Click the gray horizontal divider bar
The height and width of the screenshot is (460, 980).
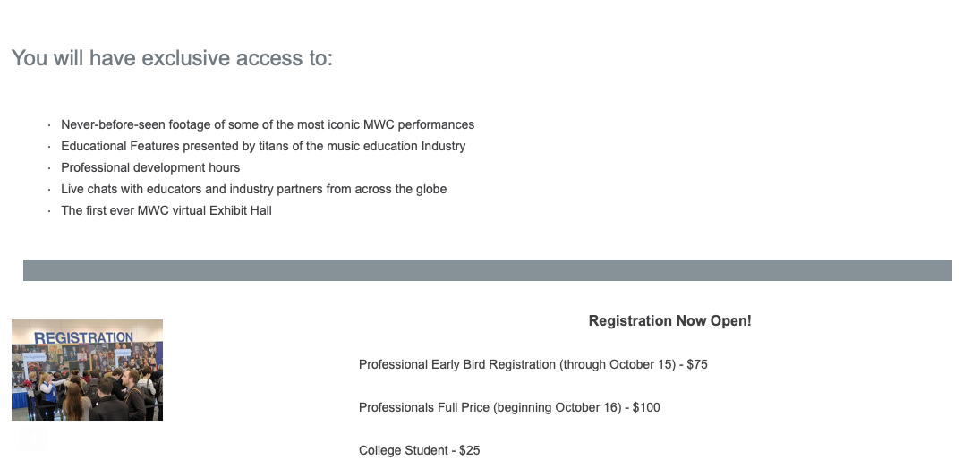coord(487,270)
